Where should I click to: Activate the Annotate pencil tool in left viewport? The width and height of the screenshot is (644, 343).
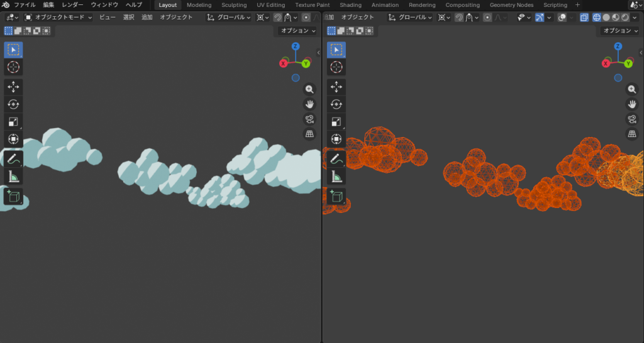point(13,159)
